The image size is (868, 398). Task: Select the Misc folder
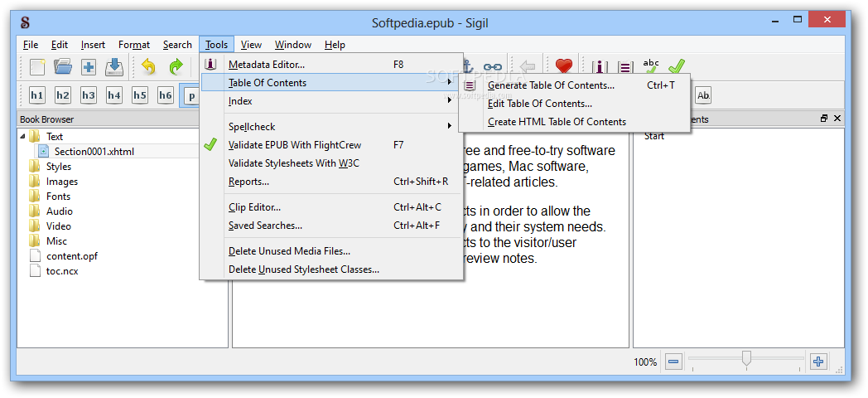[56, 241]
